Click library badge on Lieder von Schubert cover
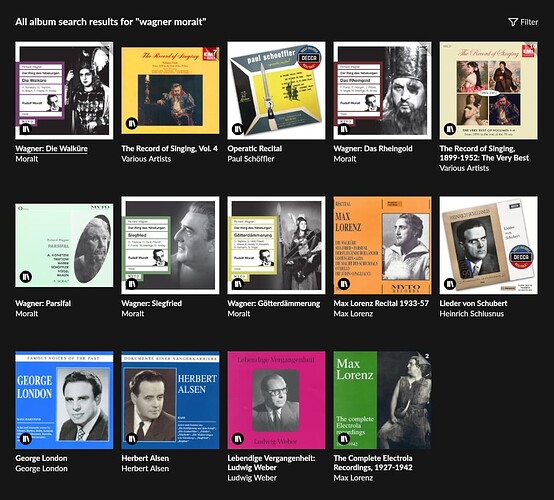Image resolution: width=554 pixels, height=500 pixels. point(449,283)
